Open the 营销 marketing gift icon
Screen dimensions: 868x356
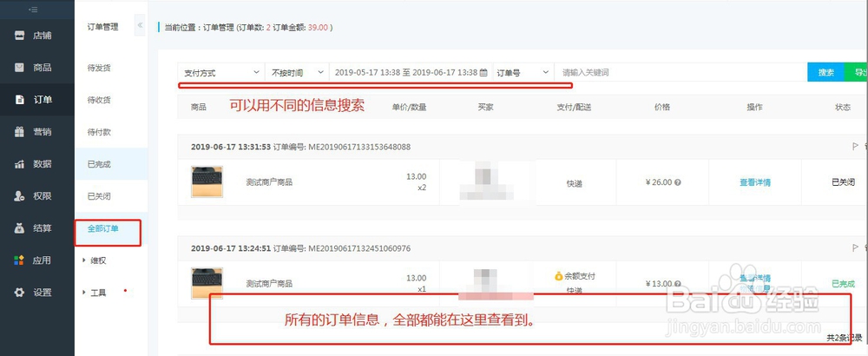19,132
